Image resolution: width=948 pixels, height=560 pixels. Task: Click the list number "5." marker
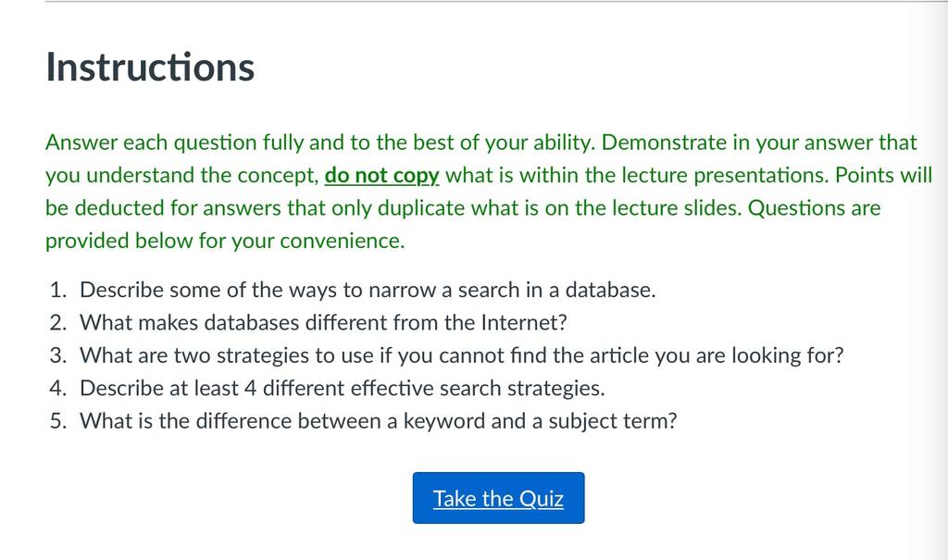click(x=58, y=420)
